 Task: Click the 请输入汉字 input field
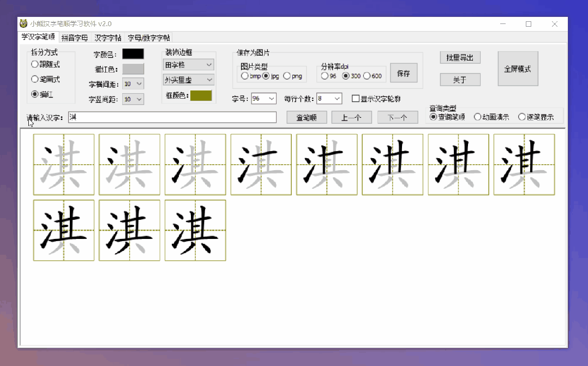[x=172, y=117]
